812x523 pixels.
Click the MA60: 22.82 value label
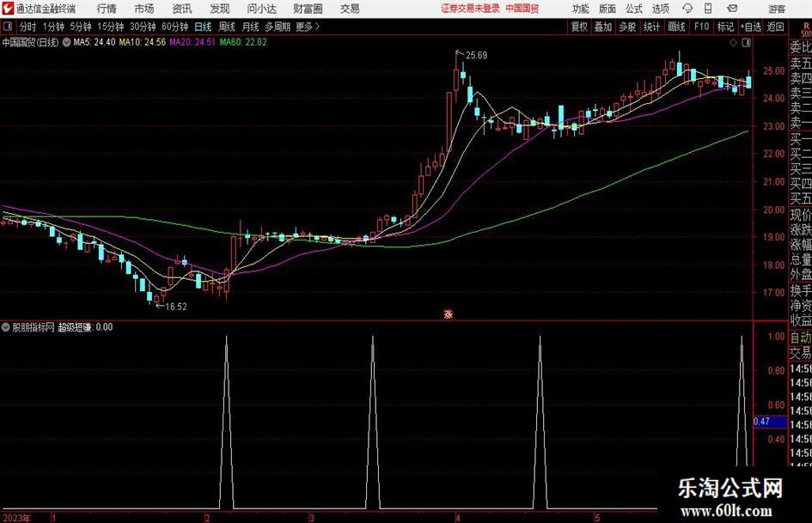click(x=243, y=42)
